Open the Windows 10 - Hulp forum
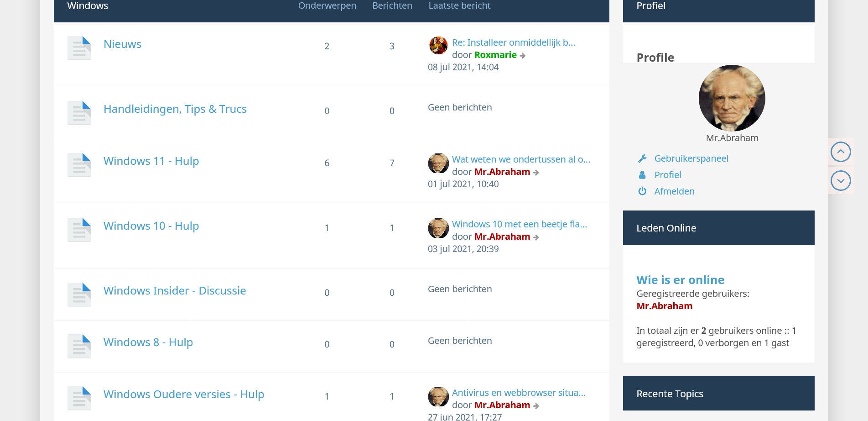 151,226
